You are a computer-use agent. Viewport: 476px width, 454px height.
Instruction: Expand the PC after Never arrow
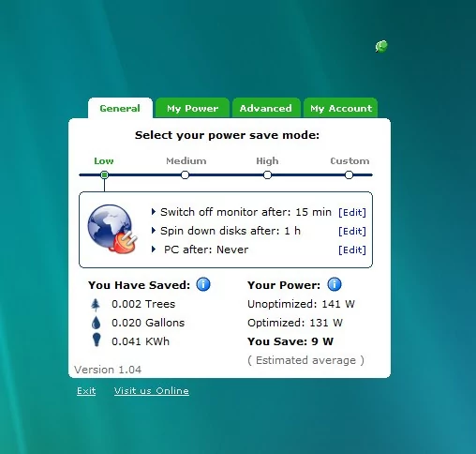pos(154,250)
